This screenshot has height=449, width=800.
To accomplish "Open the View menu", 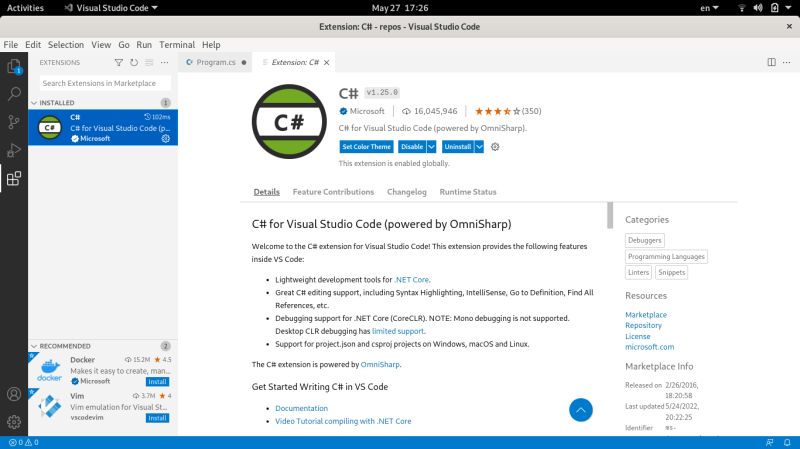I will point(101,45).
